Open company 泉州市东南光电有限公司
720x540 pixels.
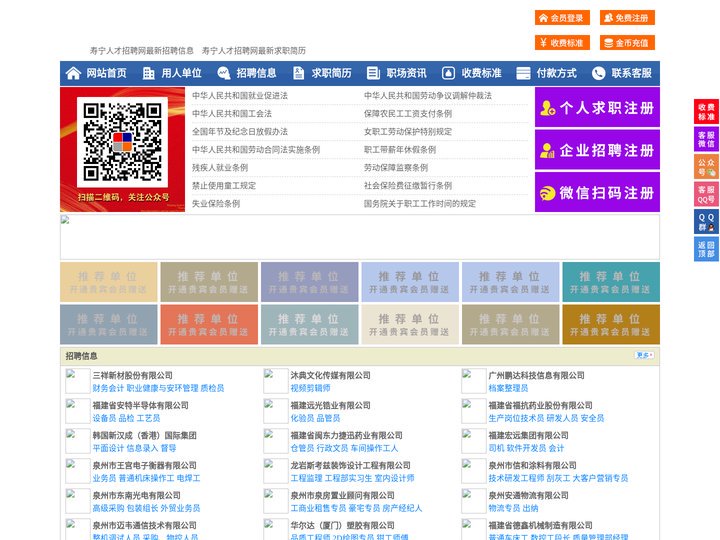pos(136,495)
